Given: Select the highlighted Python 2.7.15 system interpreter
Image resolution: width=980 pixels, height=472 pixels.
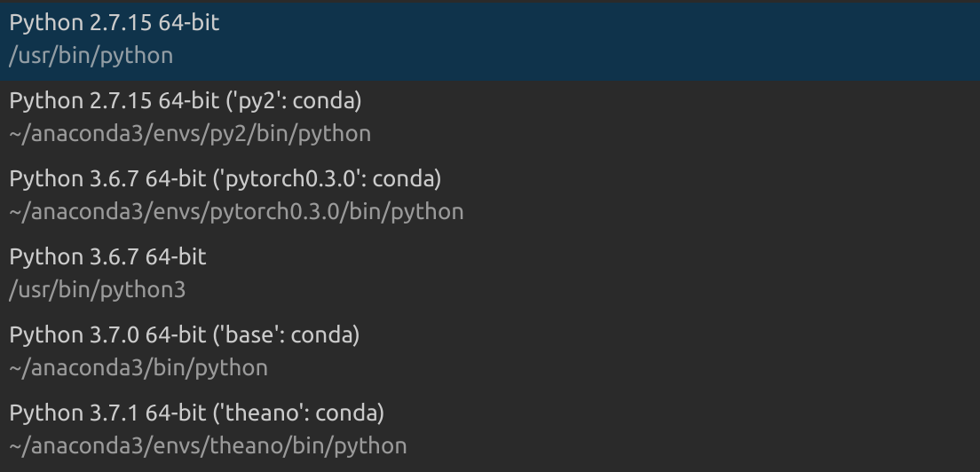Looking at the screenshot, I should point(115,23).
